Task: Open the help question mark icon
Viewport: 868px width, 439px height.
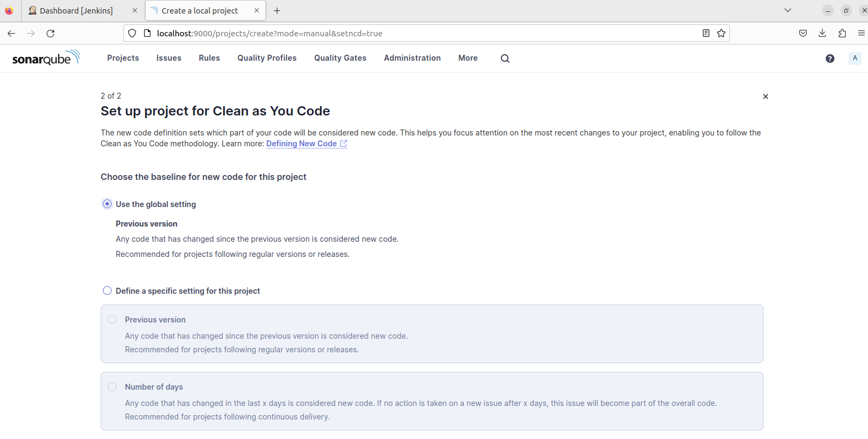Action: point(830,59)
